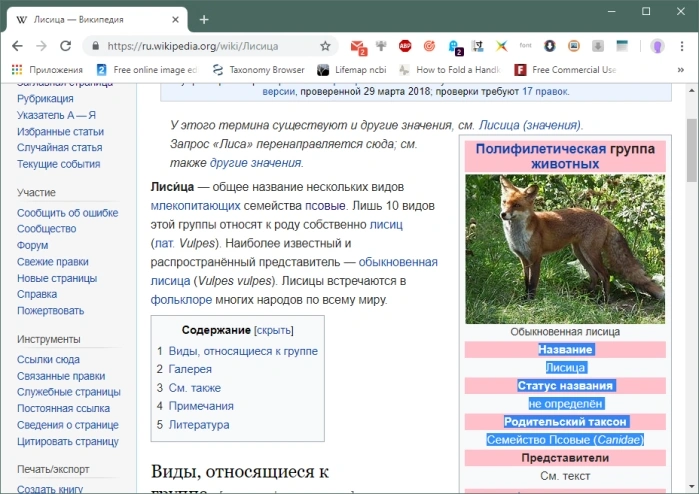Click the page's vertical scrollbar thumb
Screen dimensions: 699x494
click(691, 149)
